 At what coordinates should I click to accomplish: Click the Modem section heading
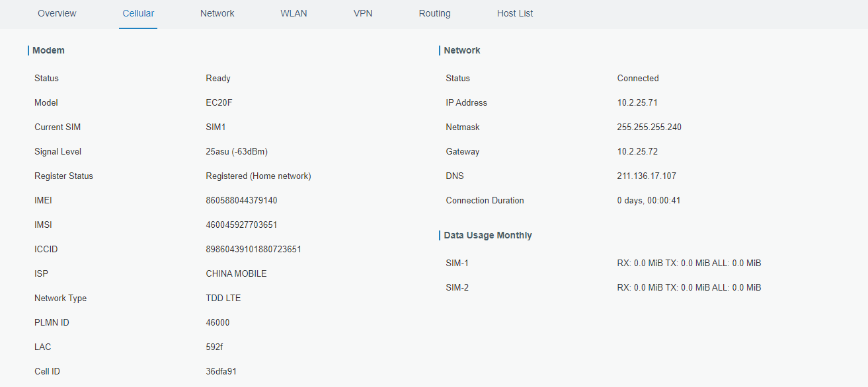[x=48, y=50]
